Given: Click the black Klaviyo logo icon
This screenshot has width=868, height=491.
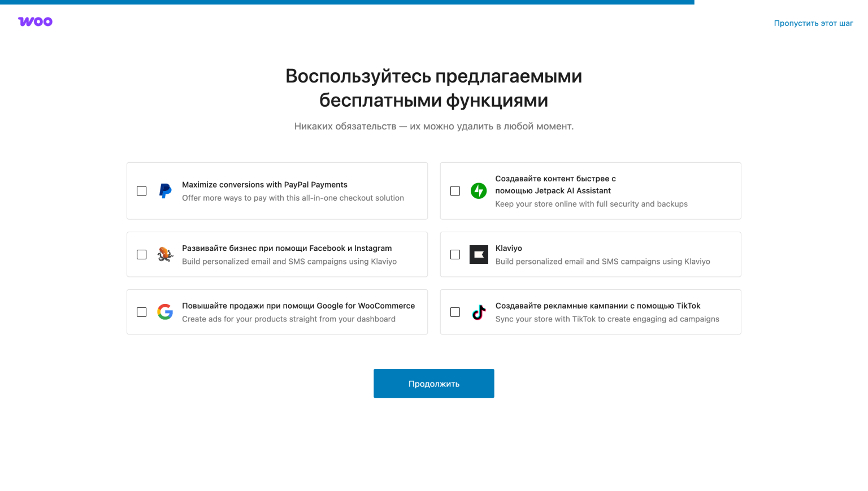Looking at the screenshot, I should click(478, 254).
